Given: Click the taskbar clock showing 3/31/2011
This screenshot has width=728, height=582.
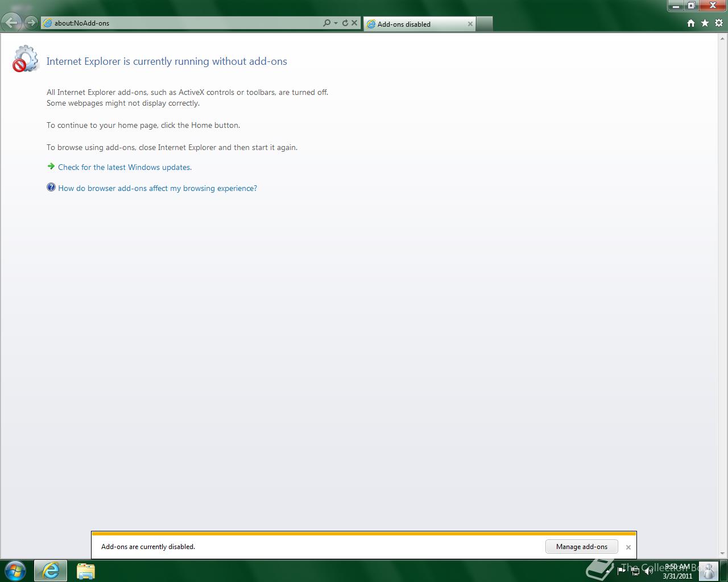Looking at the screenshot, I should [677, 571].
